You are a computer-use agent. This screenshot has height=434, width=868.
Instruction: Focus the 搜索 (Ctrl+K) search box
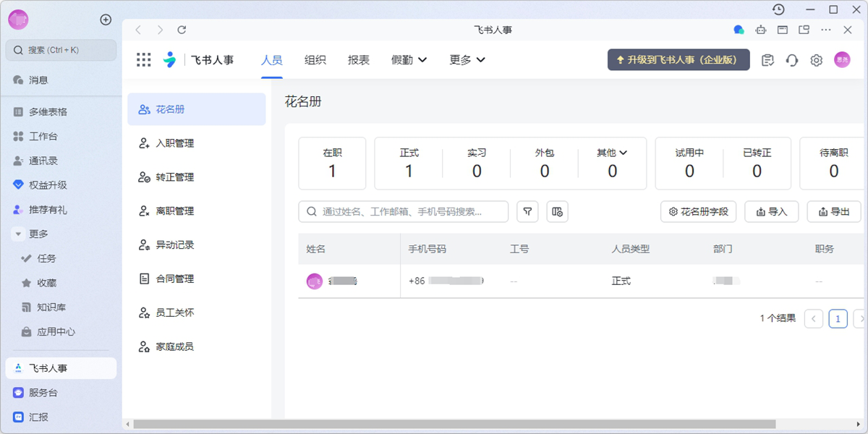click(x=61, y=50)
